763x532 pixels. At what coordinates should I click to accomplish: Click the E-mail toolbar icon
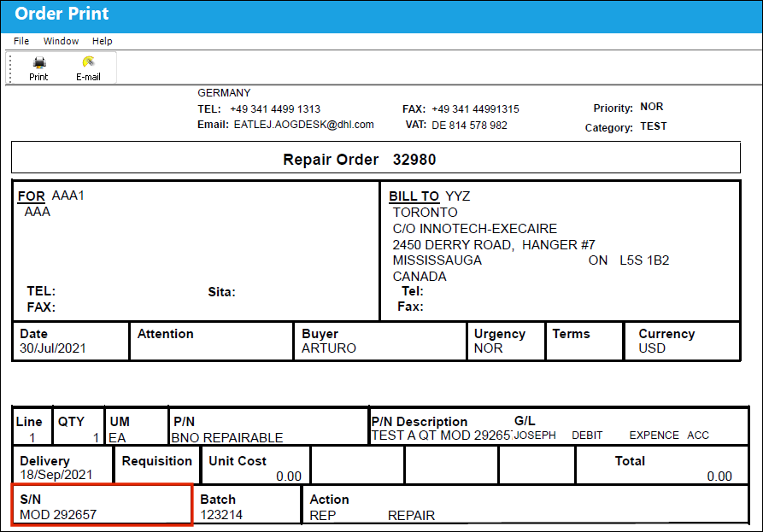[x=88, y=61]
